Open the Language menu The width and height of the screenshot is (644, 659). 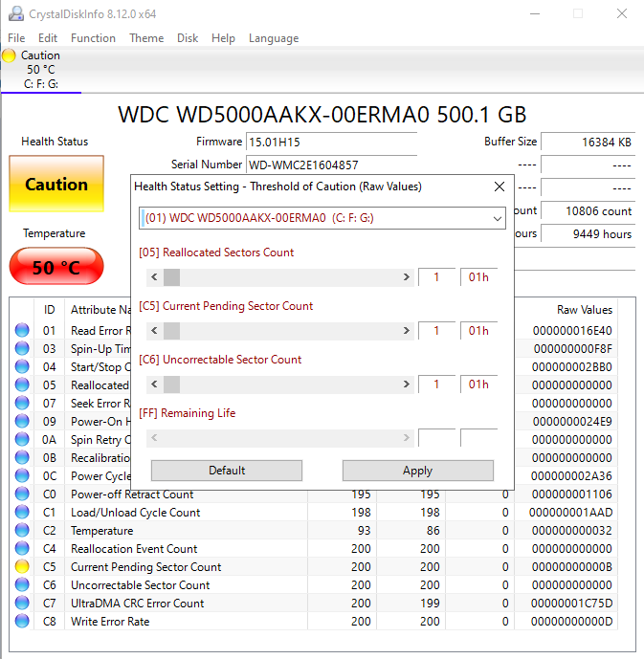tap(274, 38)
